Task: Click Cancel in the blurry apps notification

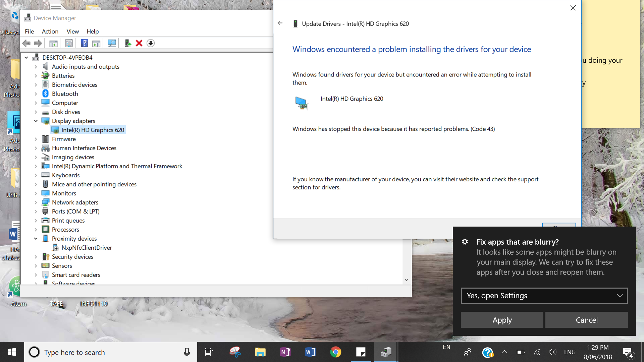Action: tap(586, 320)
